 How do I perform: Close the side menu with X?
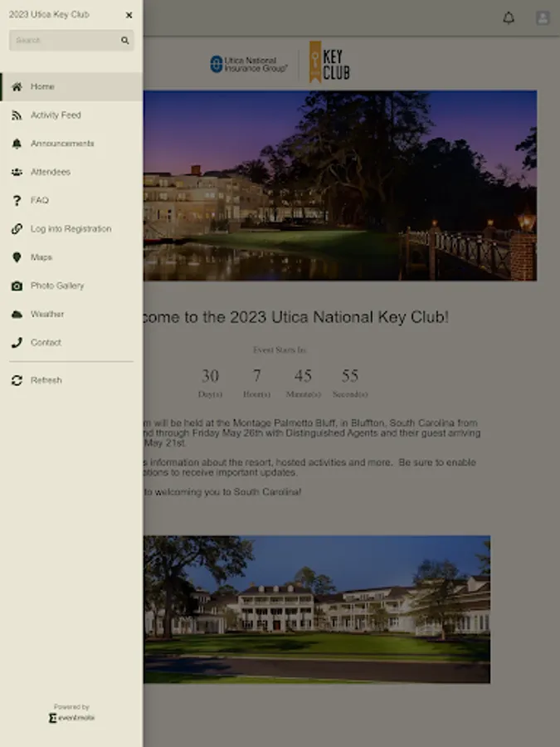[129, 15]
